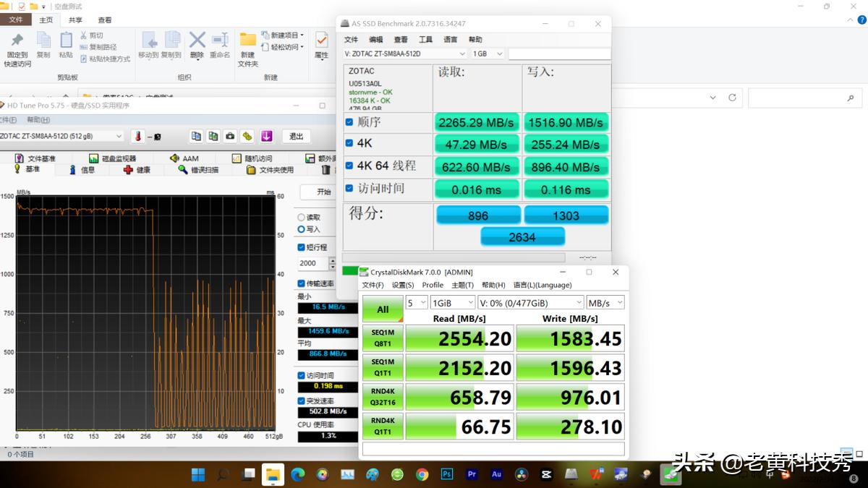Click the purple download-arrow icon in HD Tune
Screen dimensions: 868x488
tap(266, 136)
